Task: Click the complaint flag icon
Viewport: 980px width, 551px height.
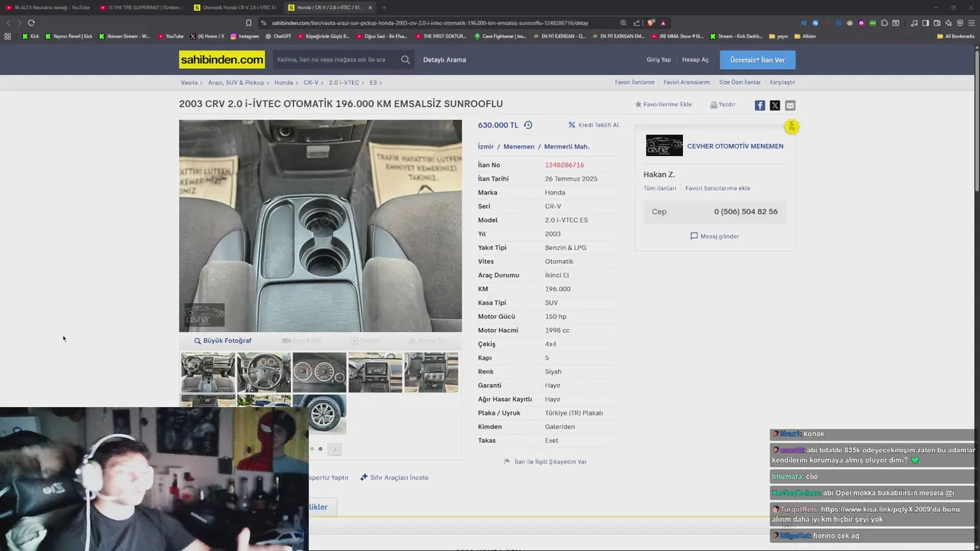Action: click(507, 461)
